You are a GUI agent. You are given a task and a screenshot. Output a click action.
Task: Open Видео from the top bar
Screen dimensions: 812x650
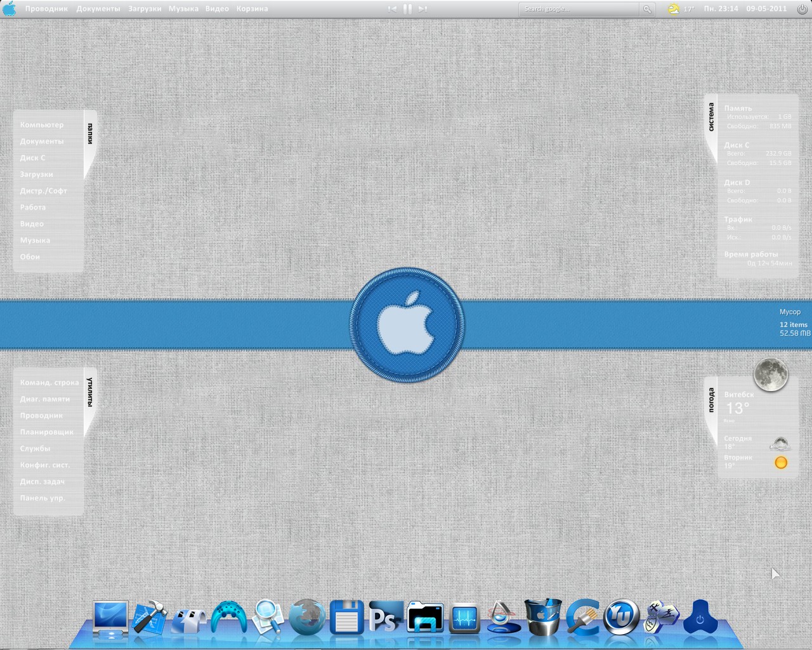pos(217,9)
